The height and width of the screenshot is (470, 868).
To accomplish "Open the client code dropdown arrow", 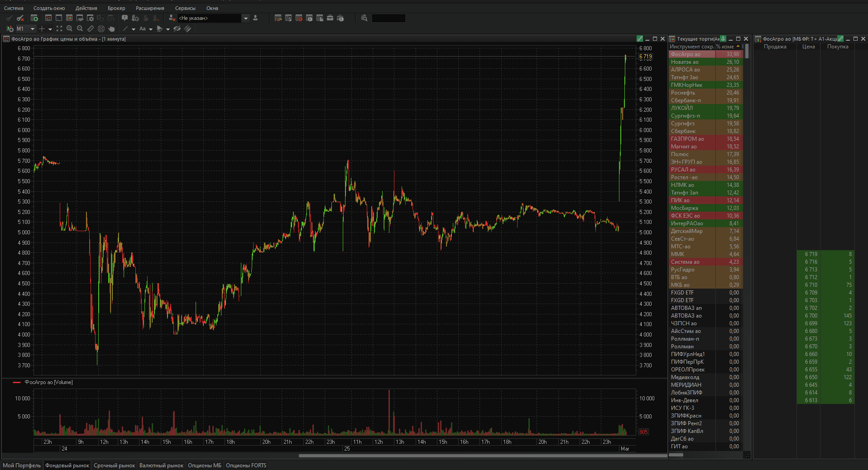I will point(246,18).
